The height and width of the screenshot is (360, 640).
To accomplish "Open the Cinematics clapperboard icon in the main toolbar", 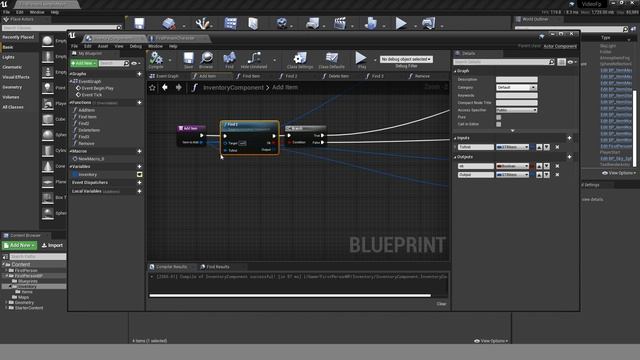I will pos(340,23).
